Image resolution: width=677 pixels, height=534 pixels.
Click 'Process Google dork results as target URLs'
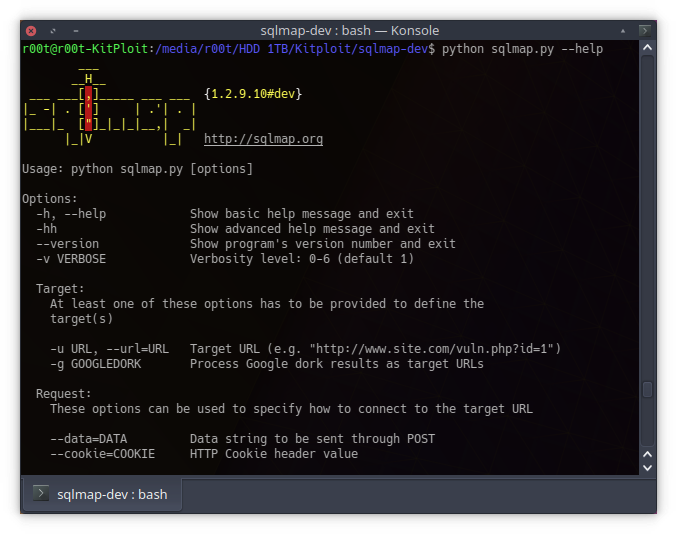[337, 364]
